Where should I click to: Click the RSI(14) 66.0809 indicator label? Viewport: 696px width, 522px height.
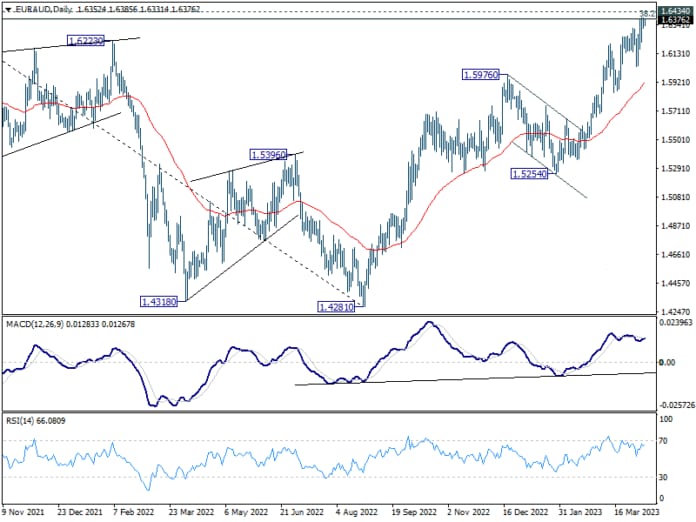(36, 420)
